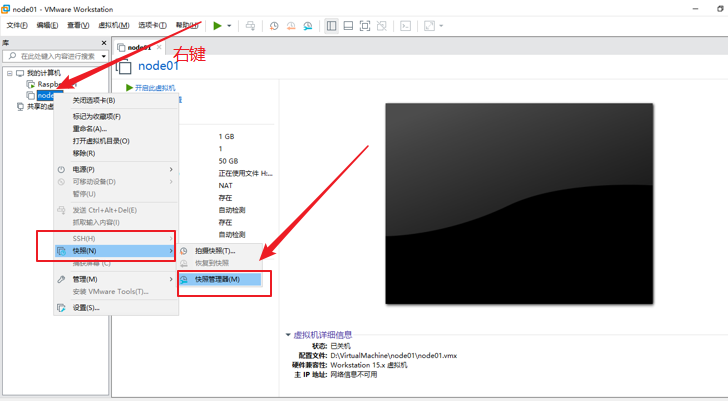This screenshot has width=728, height=401.
Task: Click the node01 virtual machine screen preview
Action: (519, 204)
